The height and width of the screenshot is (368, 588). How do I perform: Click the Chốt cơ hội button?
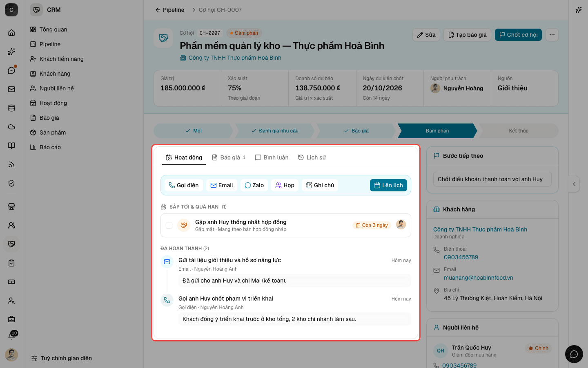(519, 35)
